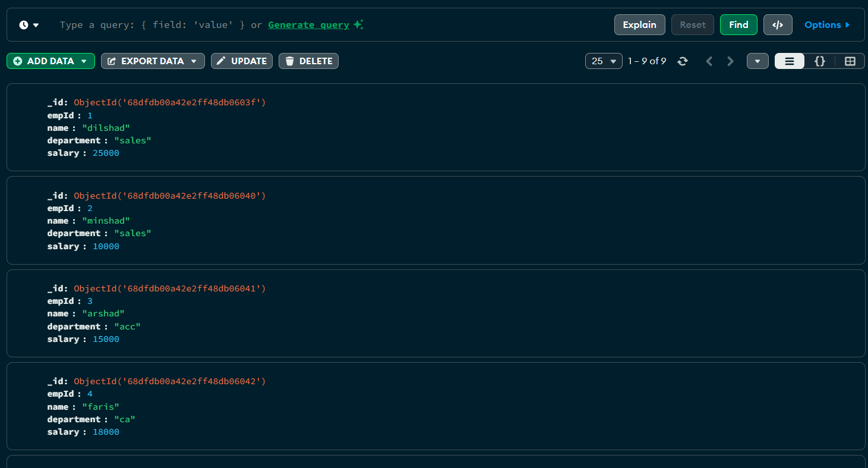Expand the Options panel
This screenshot has height=468, width=868.
click(x=827, y=24)
